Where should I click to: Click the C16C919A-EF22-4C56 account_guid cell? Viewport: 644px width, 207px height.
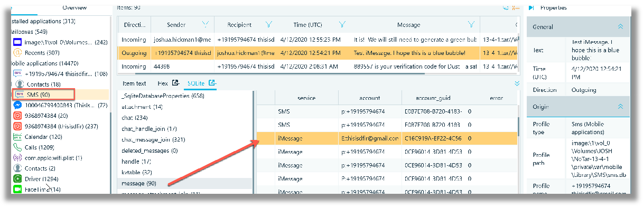(433, 138)
